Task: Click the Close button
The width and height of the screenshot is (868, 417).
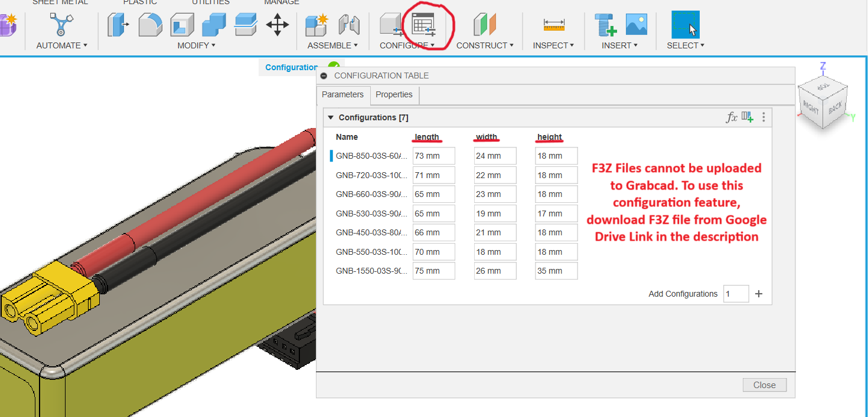Action: [x=765, y=385]
